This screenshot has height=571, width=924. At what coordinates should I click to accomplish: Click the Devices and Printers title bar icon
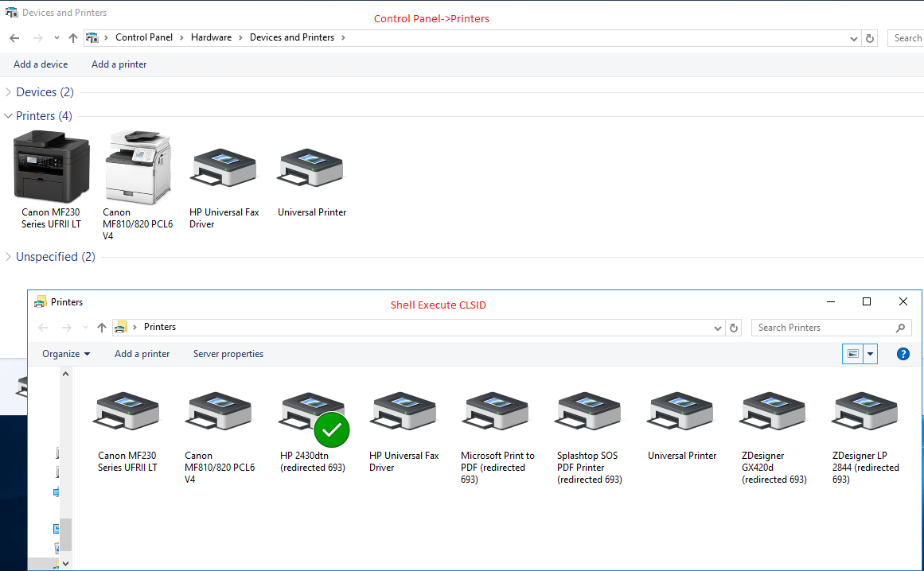point(12,12)
